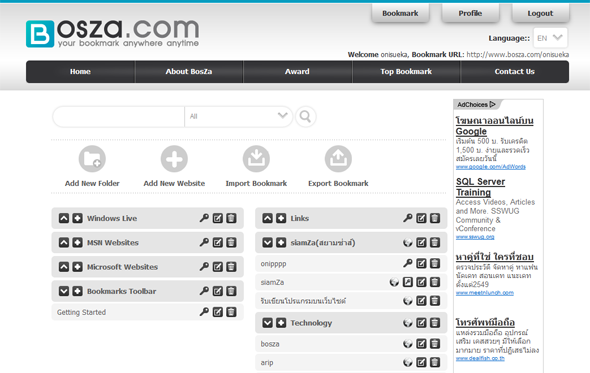Delete the MSN Websites folder
The image size is (590, 373).
(231, 242)
